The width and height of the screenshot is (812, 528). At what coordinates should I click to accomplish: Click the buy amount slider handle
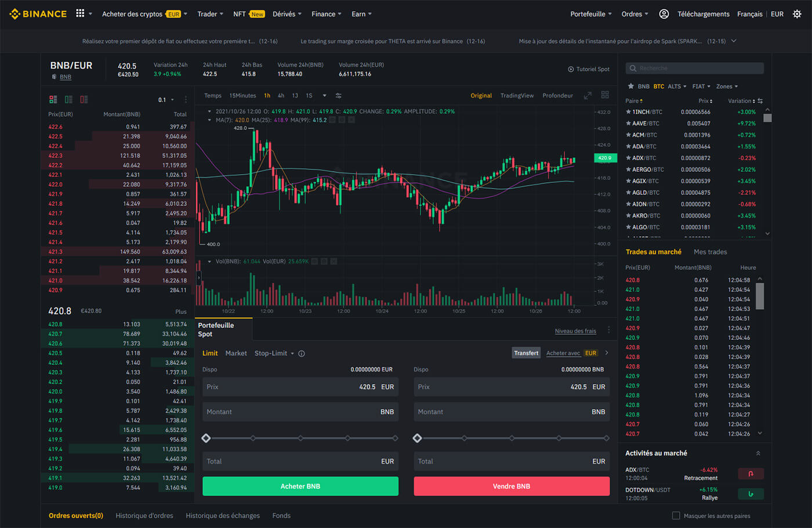click(x=206, y=438)
